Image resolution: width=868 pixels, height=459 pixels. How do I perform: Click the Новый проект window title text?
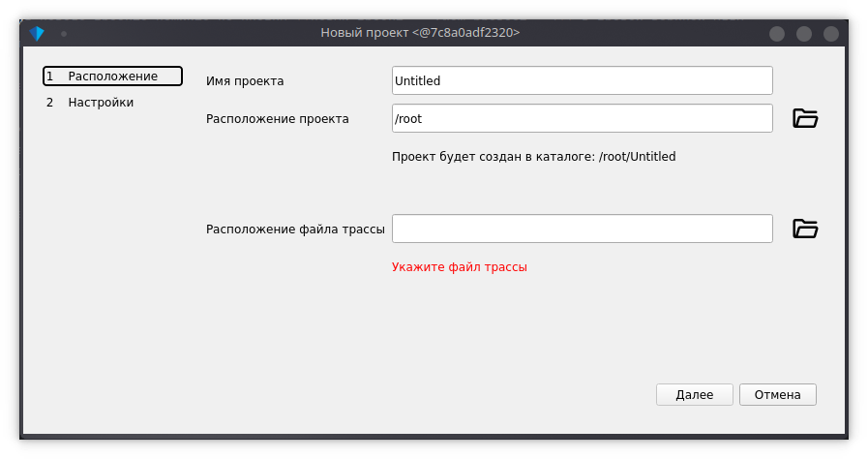(x=420, y=34)
